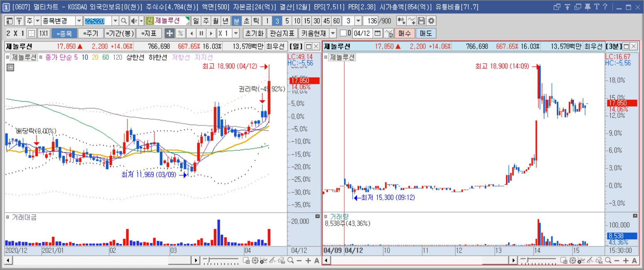Toggle the 분 minute chart period
Image resolution: width=644 pixels, height=270 pixels.
(236, 21)
